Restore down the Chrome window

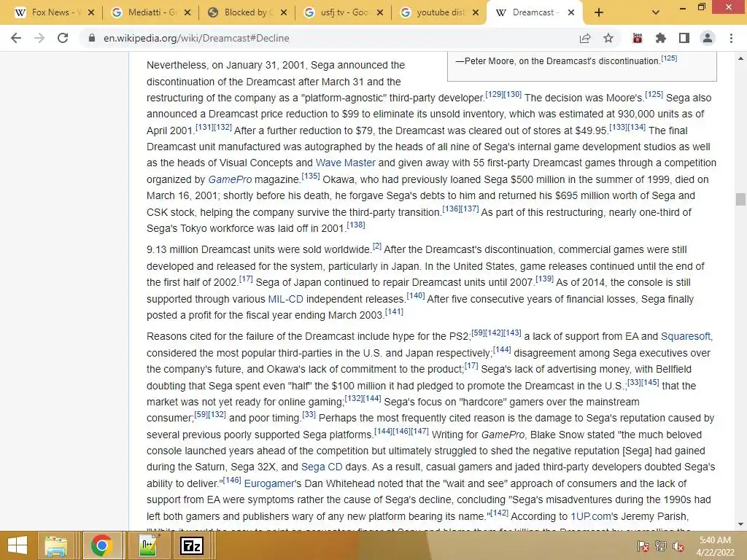pyautogui.click(x=701, y=7)
